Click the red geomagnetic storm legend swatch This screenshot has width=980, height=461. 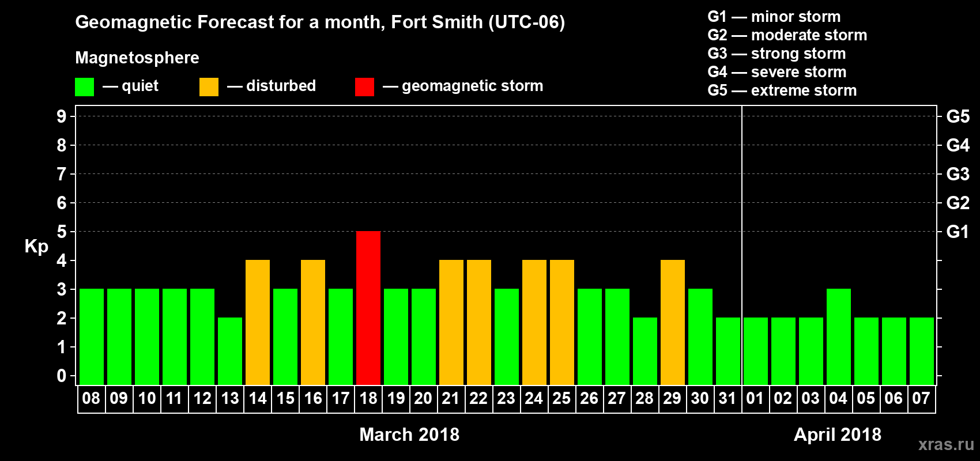pyautogui.click(x=364, y=87)
